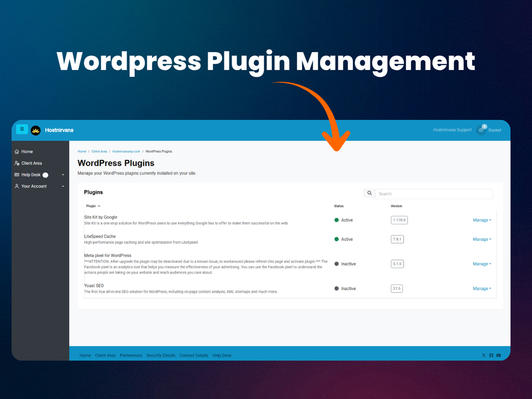532x399 pixels.
Task: Open Security Details link in the footer
Action: tap(161, 356)
